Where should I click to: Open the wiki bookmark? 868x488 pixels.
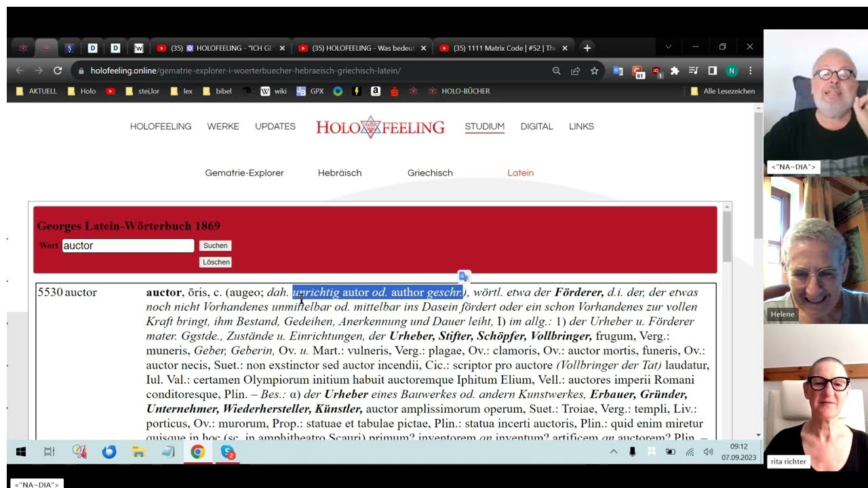[273, 91]
